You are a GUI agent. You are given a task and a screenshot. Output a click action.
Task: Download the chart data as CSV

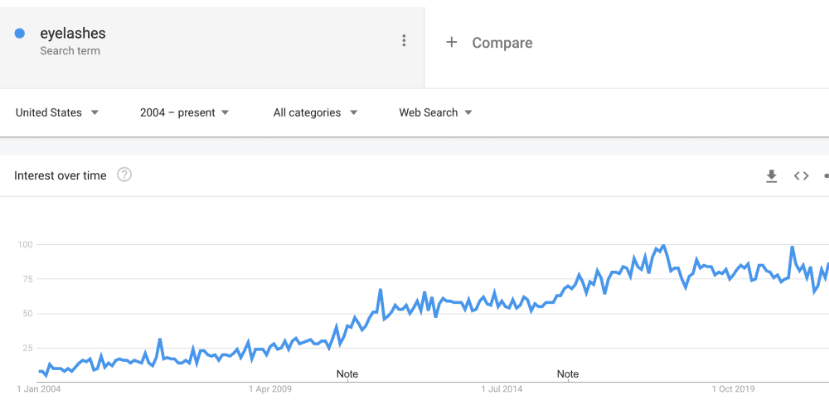[x=771, y=176]
